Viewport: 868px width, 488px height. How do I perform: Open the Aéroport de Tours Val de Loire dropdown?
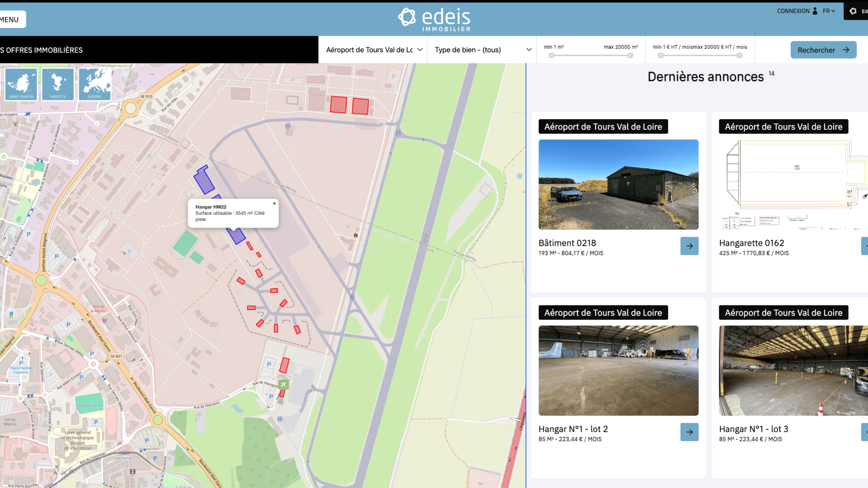(373, 50)
